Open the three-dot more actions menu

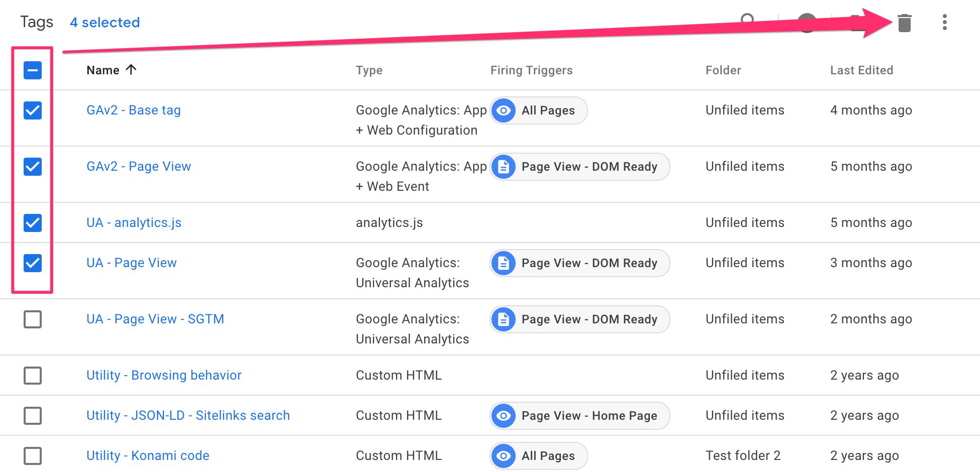pyautogui.click(x=945, y=23)
